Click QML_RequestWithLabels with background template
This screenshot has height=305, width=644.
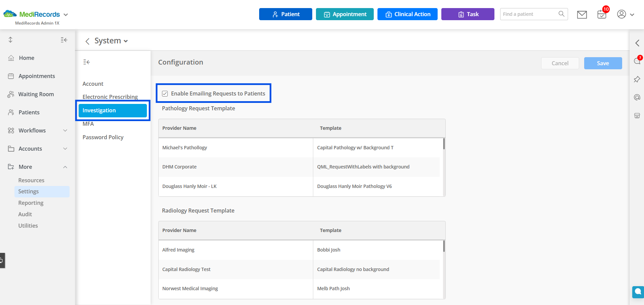(363, 167)
